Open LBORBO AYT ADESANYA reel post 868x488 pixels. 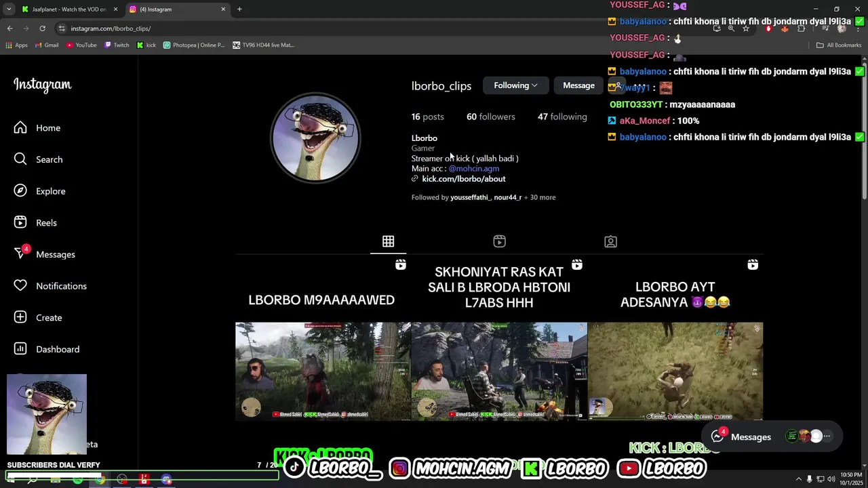675,339
